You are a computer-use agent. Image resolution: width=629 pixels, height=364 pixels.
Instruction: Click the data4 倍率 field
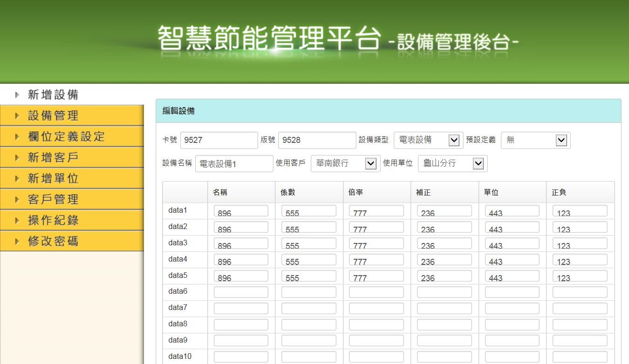click(376, 260)
